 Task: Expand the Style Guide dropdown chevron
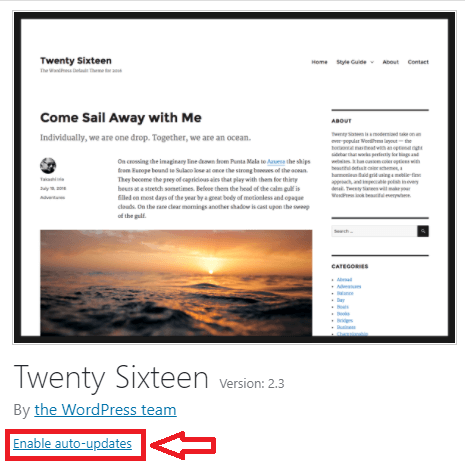[372, 62]
